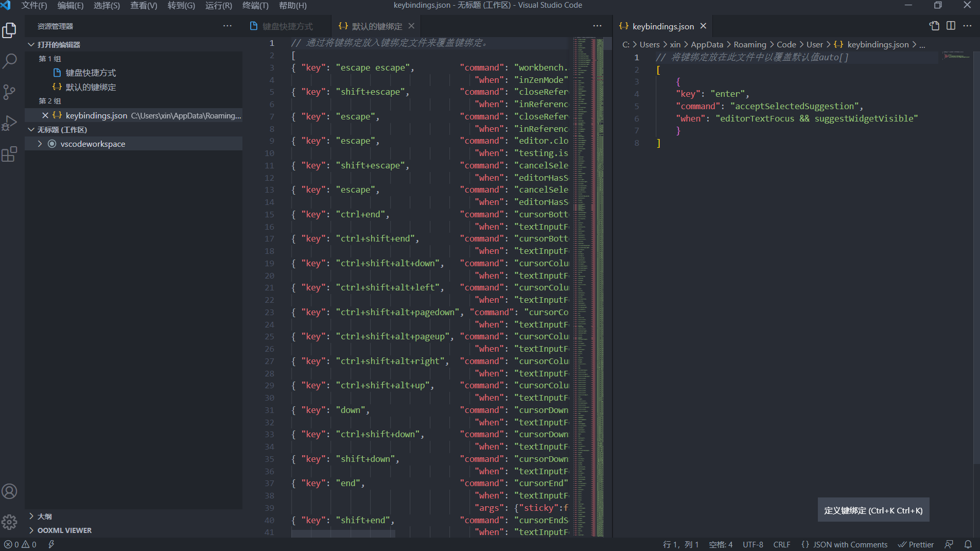Collapse the 打开的编辑器 section
The image size is (980, 551).
[134, 44]
